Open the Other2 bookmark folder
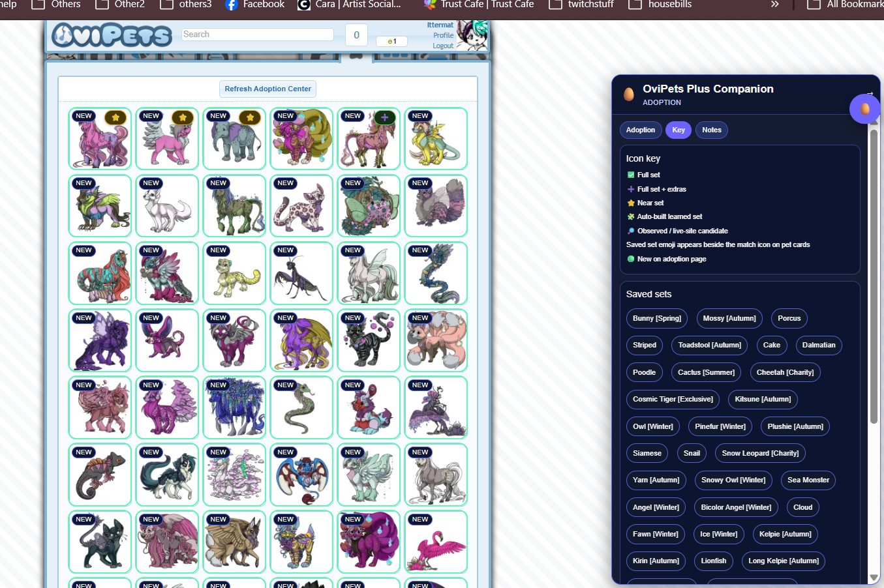The image size is (884, 588). (x=121, y=5)
